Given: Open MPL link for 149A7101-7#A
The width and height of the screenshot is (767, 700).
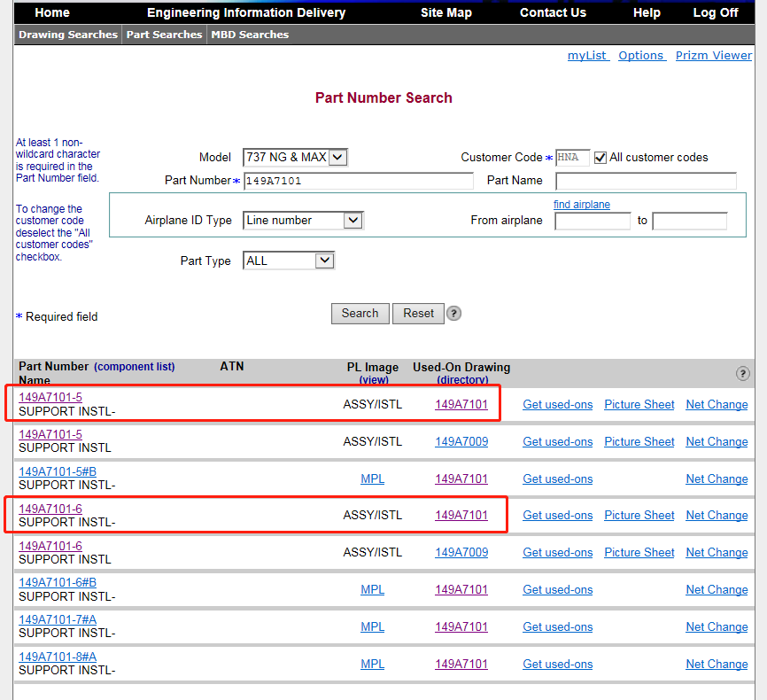Looking at the screenshot, I should coord(372,626).
